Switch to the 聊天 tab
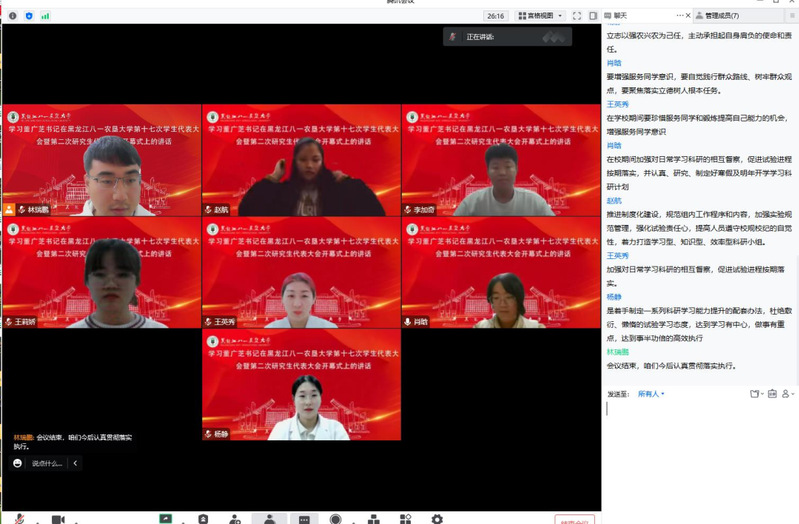The image size is (799, 524). [x=621, y=16]
